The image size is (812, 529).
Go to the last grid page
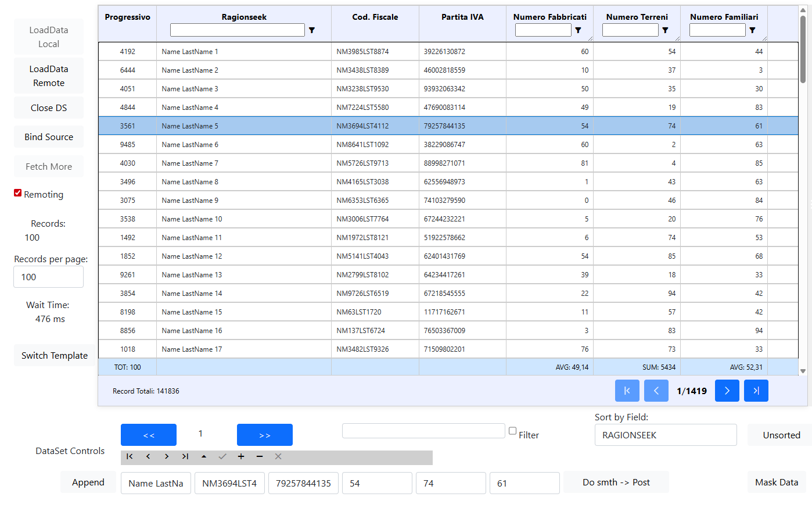(756, 391)
